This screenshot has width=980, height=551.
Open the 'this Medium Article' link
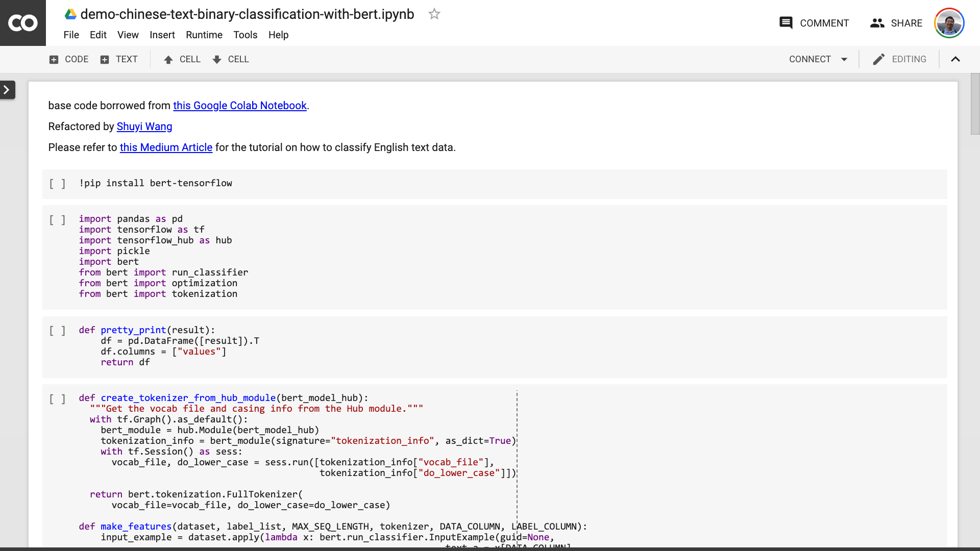click(166, 147)
